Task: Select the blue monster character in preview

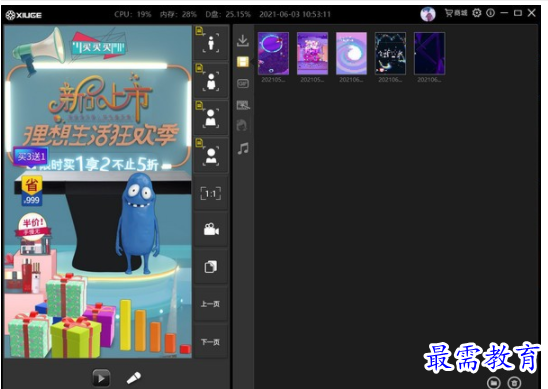Action: click(137, 224)
